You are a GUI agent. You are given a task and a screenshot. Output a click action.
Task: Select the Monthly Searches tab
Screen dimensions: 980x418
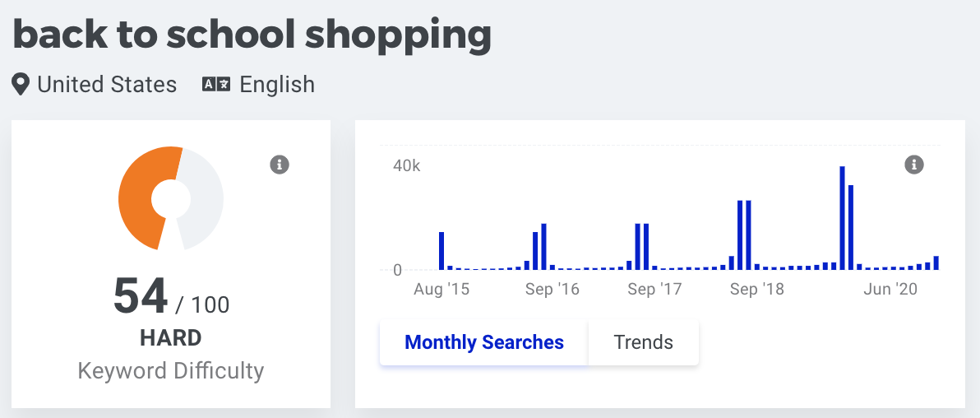pyautogui.click(x=484, y=342)
